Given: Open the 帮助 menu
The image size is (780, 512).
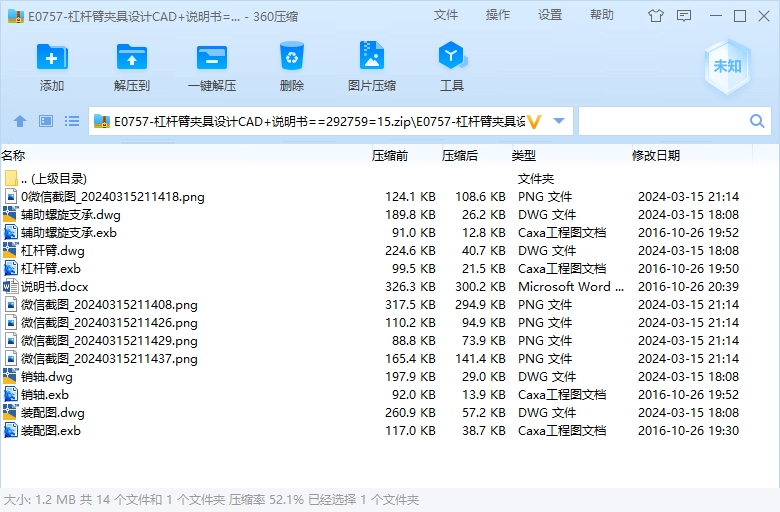Looking at the screenshot, I should click(602, 15).
